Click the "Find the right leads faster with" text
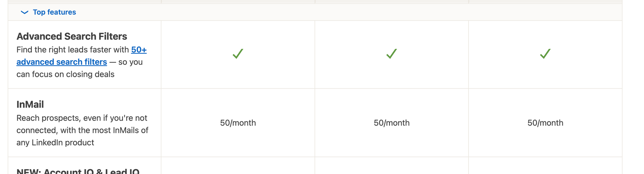Viewport: 644px width, 174px height. tap(73, 50)
